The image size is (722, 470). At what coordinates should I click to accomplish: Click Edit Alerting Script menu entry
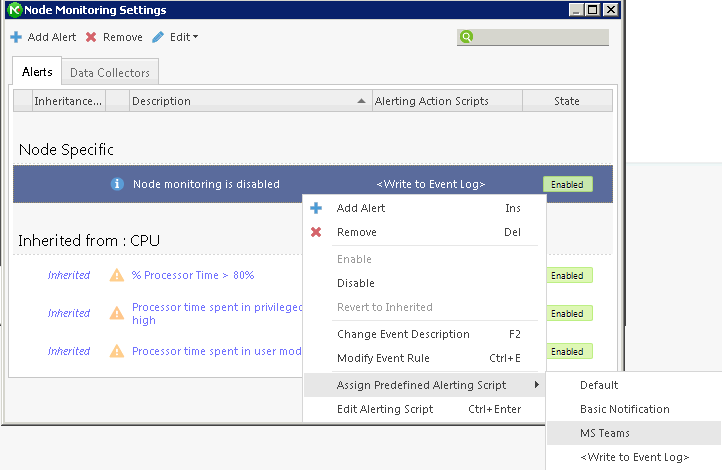[385, 409]
